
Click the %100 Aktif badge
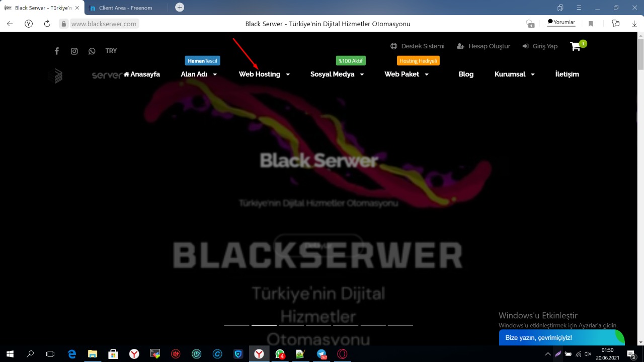[351, 61]
